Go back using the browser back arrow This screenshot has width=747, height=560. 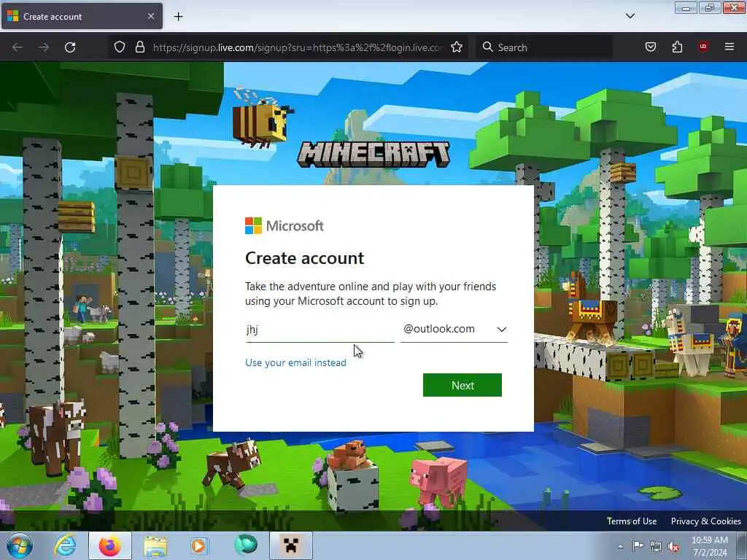click(18, 47)
